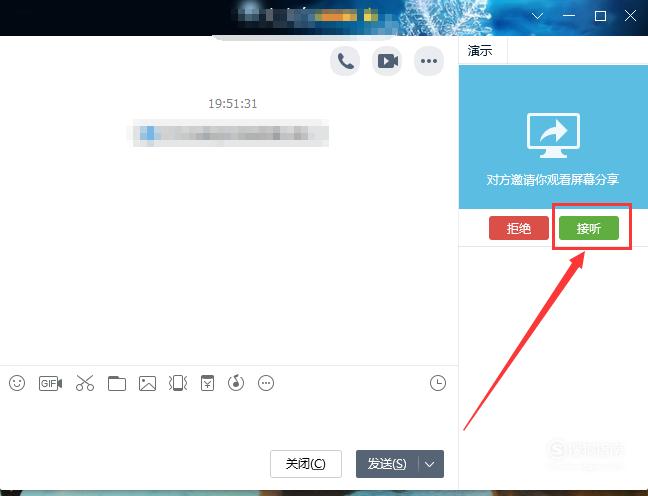Select the scissors screenshot tool
The width and height of the screenshot is (648, 496).
tap(84, 383)
